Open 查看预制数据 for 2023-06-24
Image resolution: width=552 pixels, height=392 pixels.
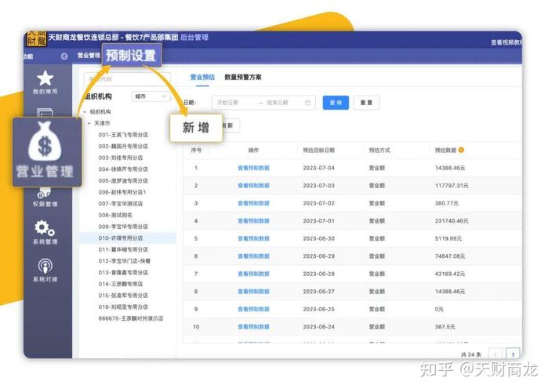tap(253, 327)
